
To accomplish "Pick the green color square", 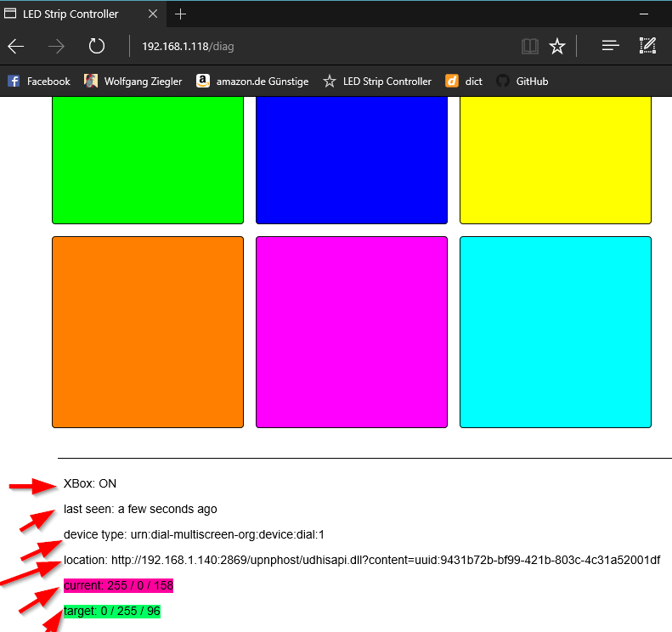I will (x=148, y=160).
